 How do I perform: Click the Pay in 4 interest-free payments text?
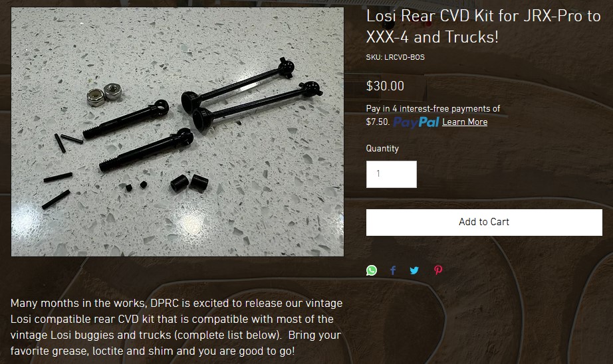tap(433, 108)
